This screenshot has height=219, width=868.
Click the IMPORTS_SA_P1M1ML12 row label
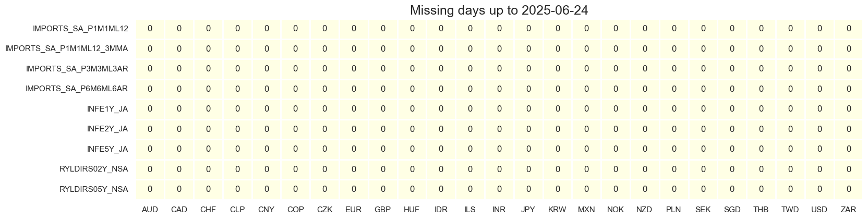(x=80, y=29)
